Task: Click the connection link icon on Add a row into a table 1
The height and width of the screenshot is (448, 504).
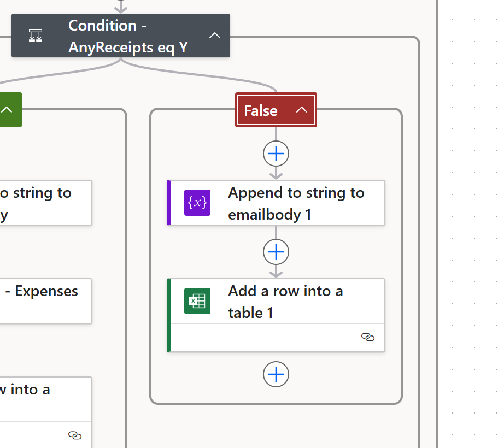Action: point(368,337)
